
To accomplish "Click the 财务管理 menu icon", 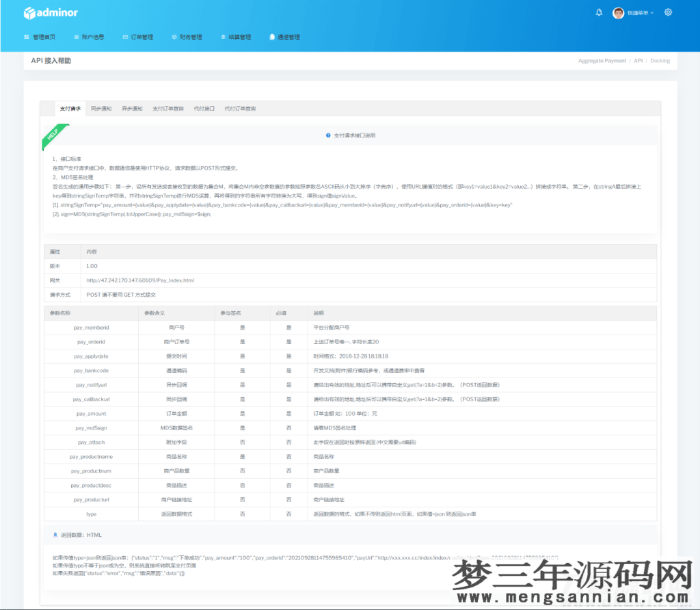I will click(174, 36).
